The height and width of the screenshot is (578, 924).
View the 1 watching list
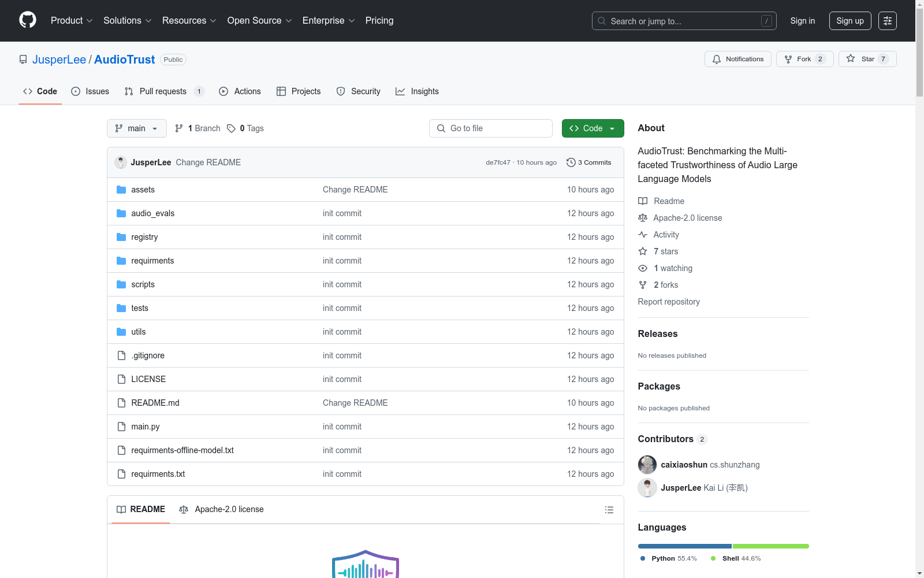point(665,268)
